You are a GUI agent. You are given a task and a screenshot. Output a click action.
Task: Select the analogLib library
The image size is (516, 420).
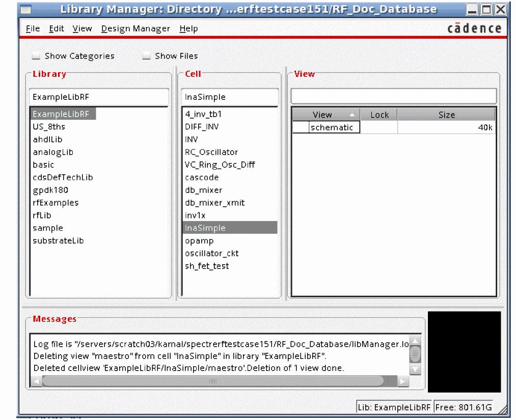click(53, 152)
